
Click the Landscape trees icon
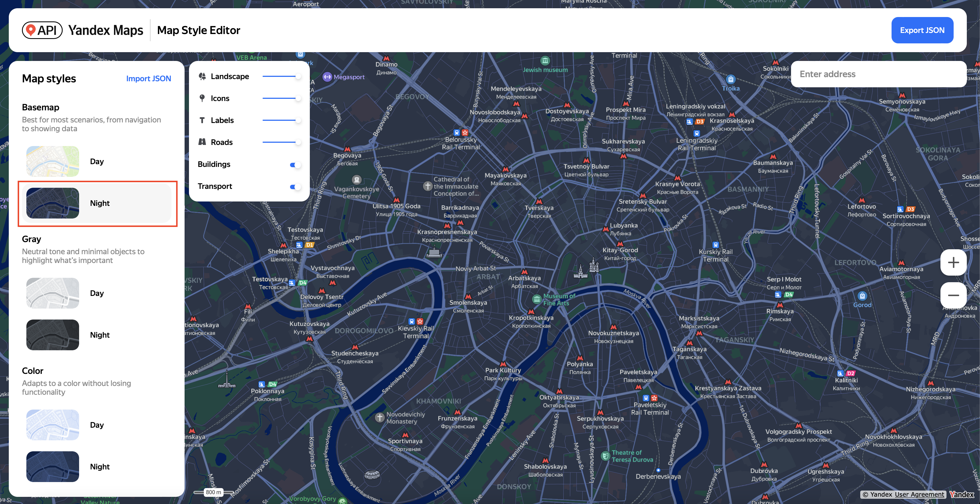(202, 76)
